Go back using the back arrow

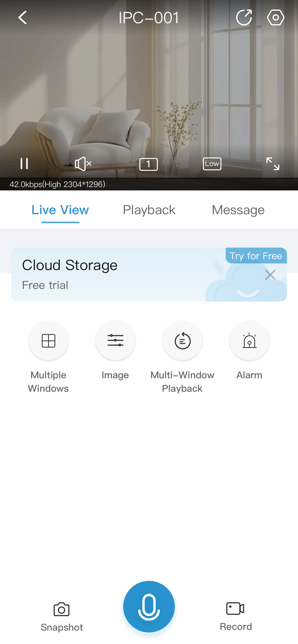(x=23, y=17)
